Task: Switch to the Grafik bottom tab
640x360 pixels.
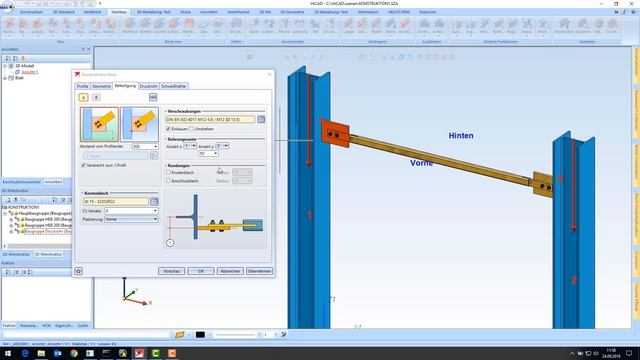Action: (83, 326)
